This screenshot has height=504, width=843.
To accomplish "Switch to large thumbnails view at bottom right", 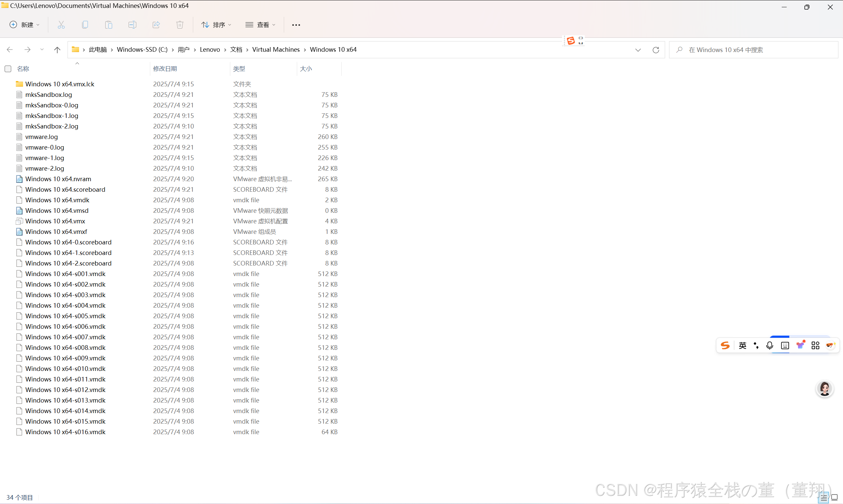I will [x=834, y=497].
